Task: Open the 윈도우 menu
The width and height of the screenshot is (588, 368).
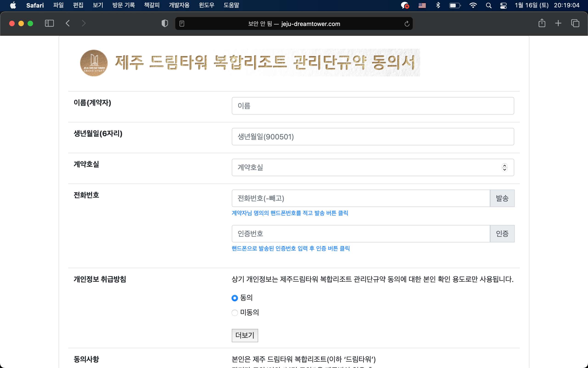Action: 206,5
